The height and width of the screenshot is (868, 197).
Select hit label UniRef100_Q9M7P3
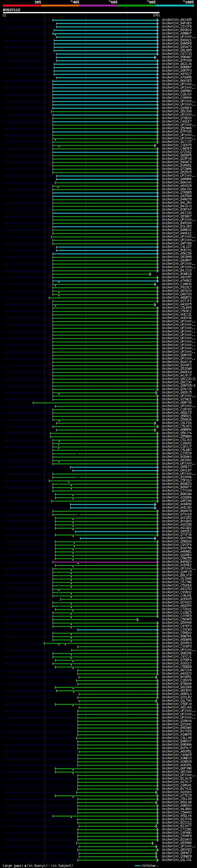pyautogui.click(x=177, y=71)
